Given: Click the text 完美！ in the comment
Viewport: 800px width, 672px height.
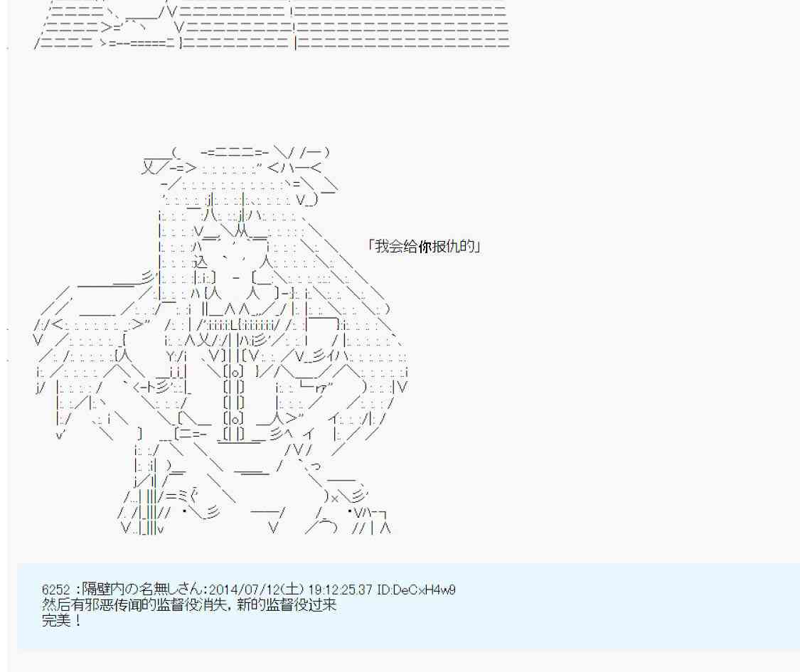Looking at the screenshot, I should (62, 619).
